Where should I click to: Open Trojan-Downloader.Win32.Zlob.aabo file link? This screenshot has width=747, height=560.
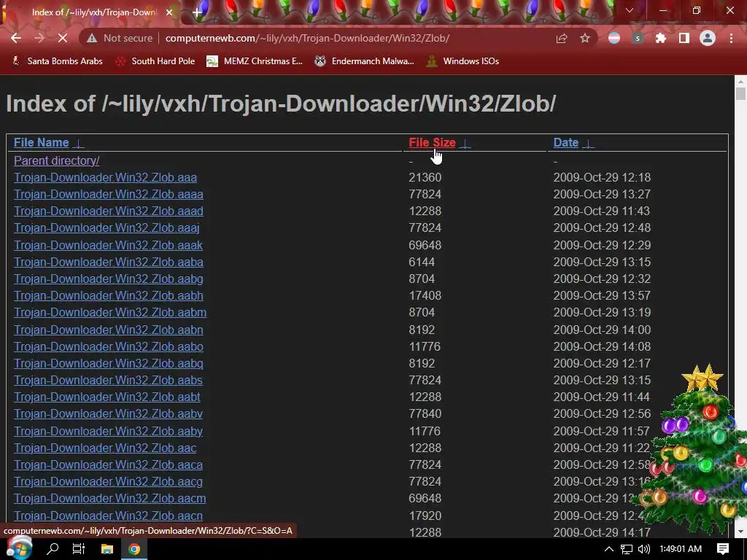coord(109,346)
